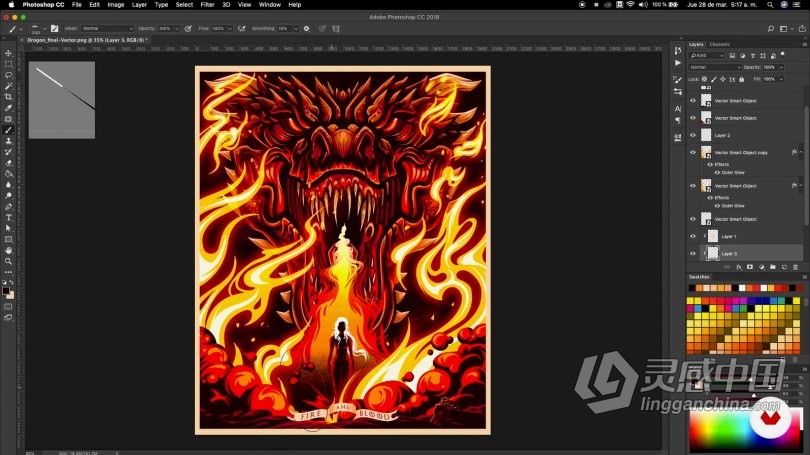Open the layer filter Kind dropdown
Image resolution: width=810 pixels, height=455 pixels.
tap(707, 56)
